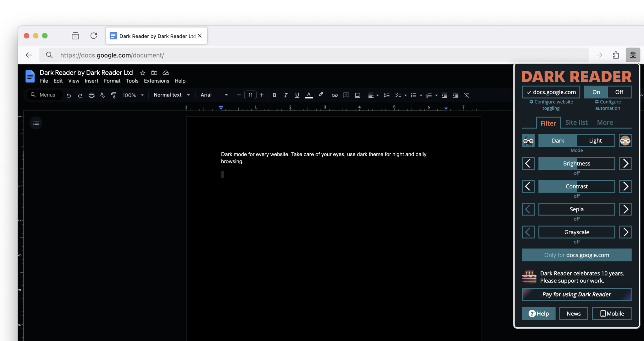Viewport: 644px width, 341px height.
Task: Open the Insert link icon
Action: [334, 95]
